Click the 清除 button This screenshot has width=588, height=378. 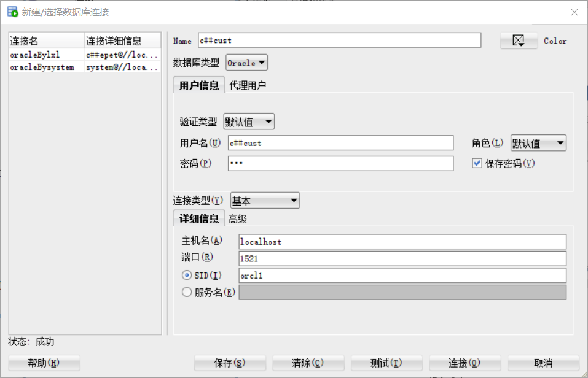308,363
